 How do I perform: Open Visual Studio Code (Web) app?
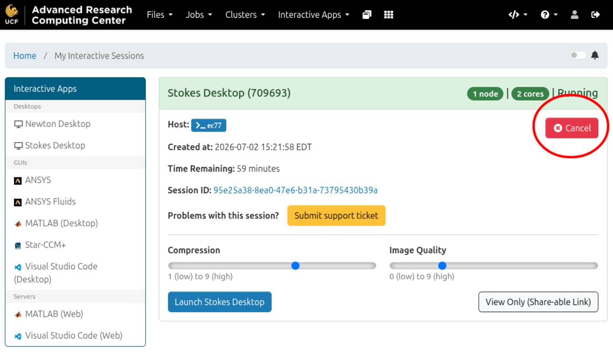pos(75,336)
